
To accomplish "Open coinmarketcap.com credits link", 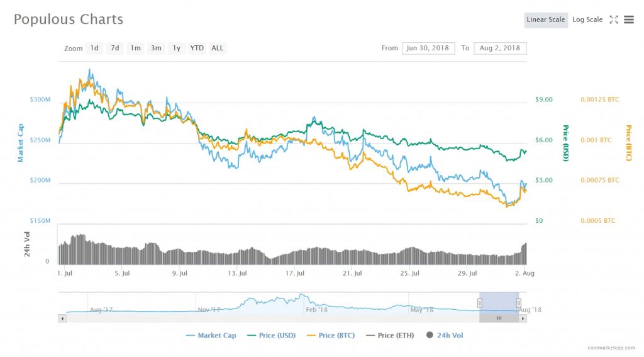I will click(610, 348).
